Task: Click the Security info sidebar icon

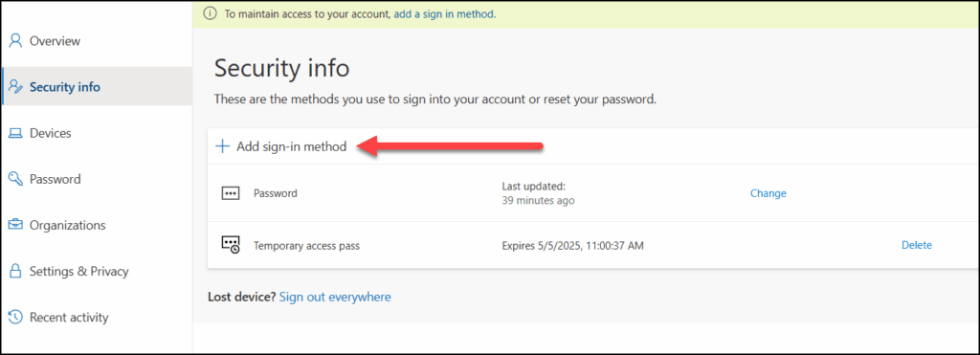Action: click(15, 87)
